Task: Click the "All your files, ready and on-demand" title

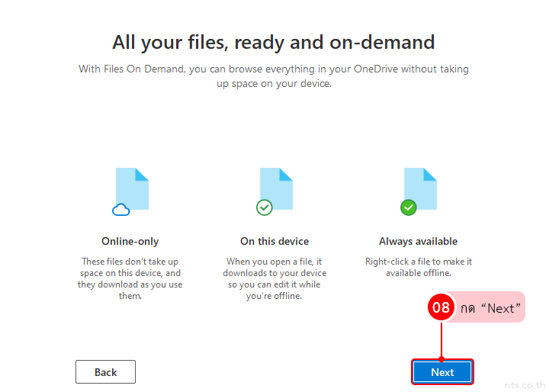Action: coord(274,43)
